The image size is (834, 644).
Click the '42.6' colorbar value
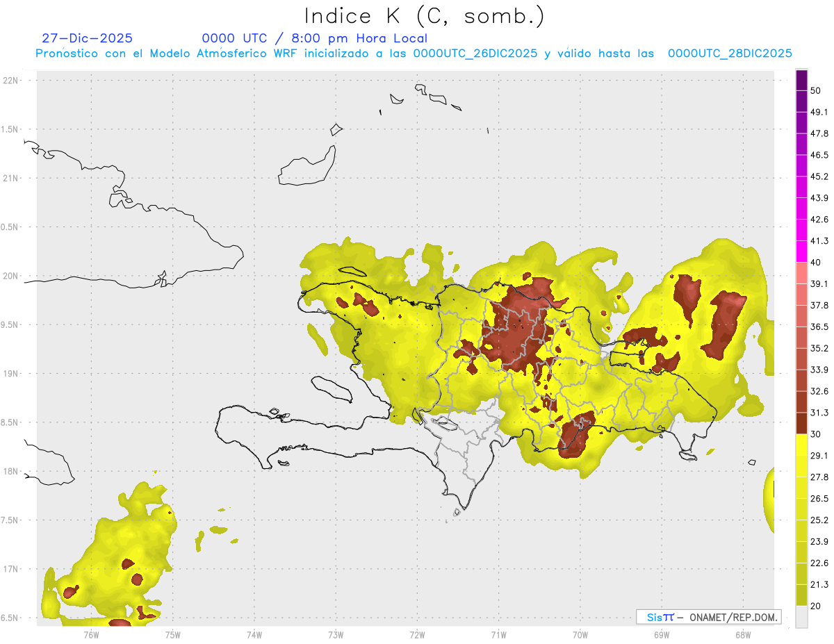pyautogui.click(x=819, y=220)
